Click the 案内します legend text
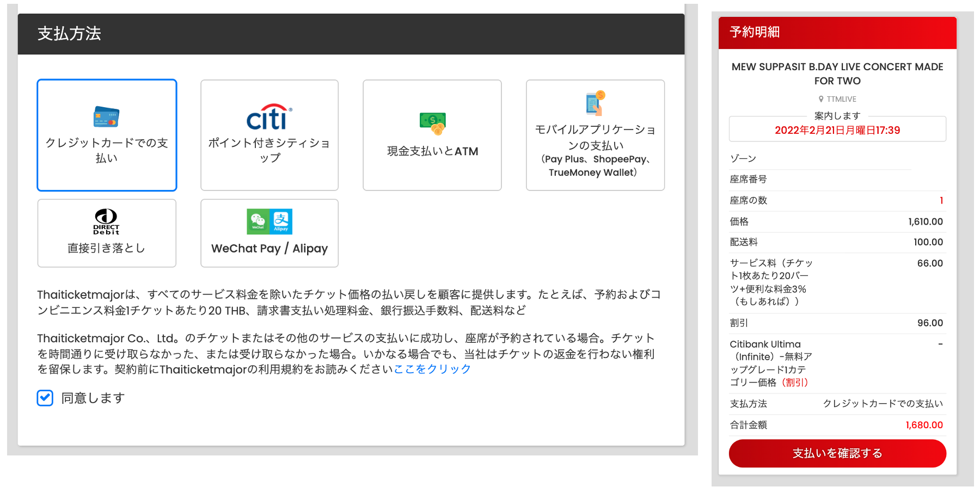This screenshot has height=493, width=980. click(x=837, y=116)
